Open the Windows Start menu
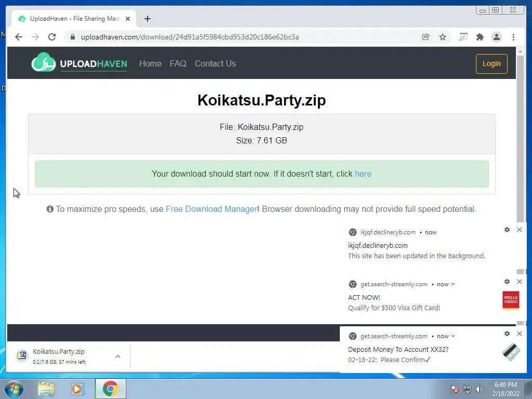532x399 pixels. (x=14, y=389)
